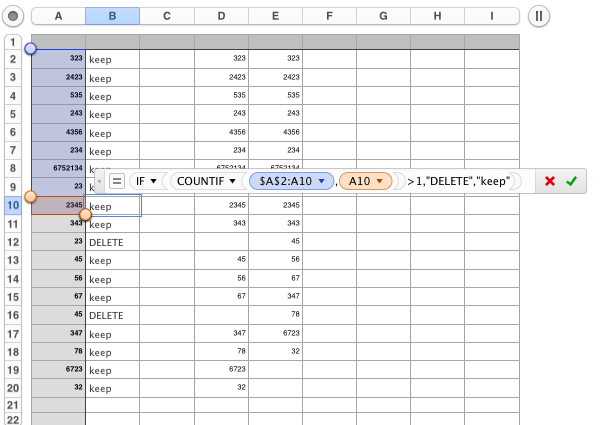Select column B header

click(x=112, y=16)
